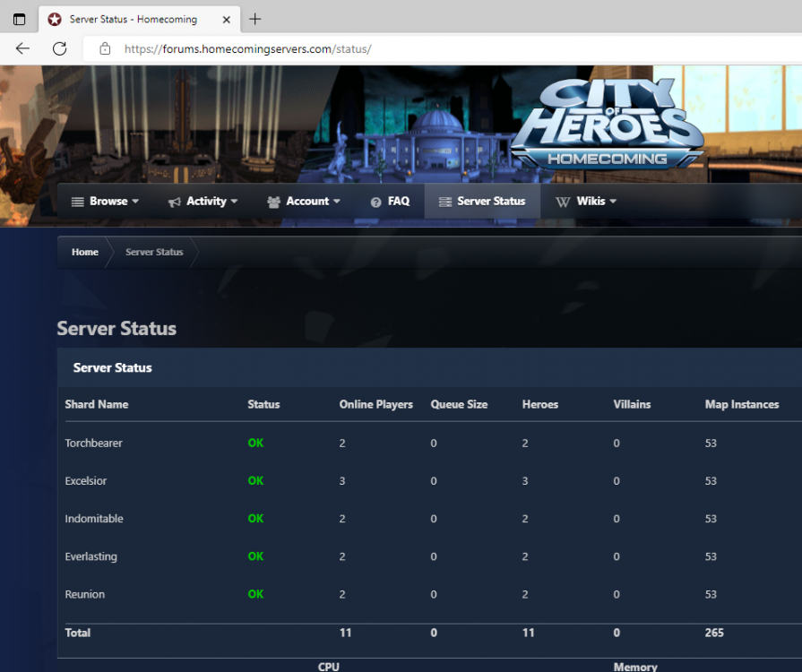Open the Browse dropdown menu

pos(105,202)
